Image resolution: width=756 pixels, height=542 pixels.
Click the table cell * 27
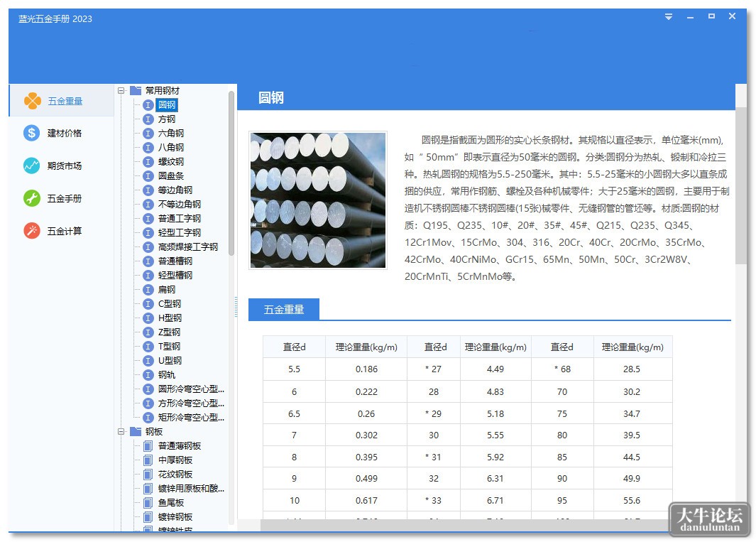[x=434, y=369]
